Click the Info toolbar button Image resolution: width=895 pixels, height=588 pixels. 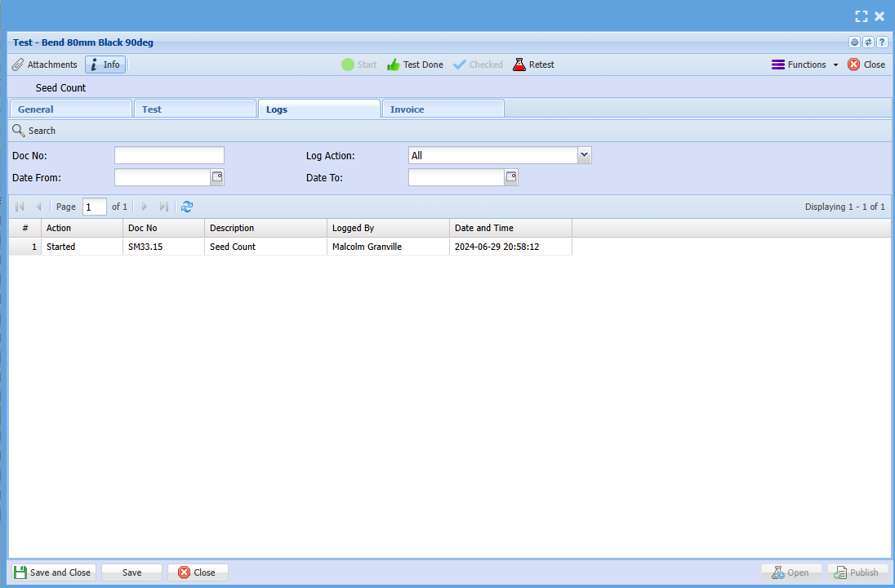tap(105, 65)
